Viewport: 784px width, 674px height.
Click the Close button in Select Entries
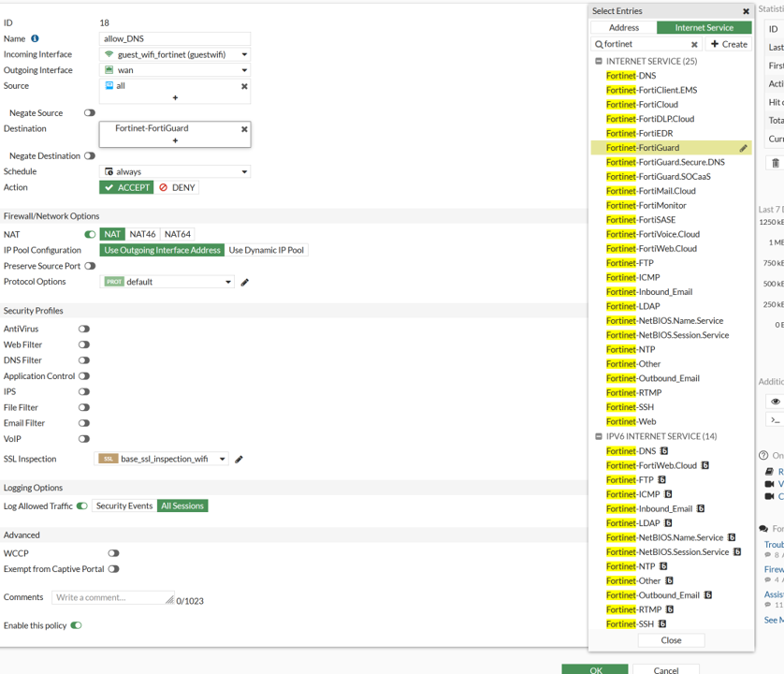pos(671,640)
